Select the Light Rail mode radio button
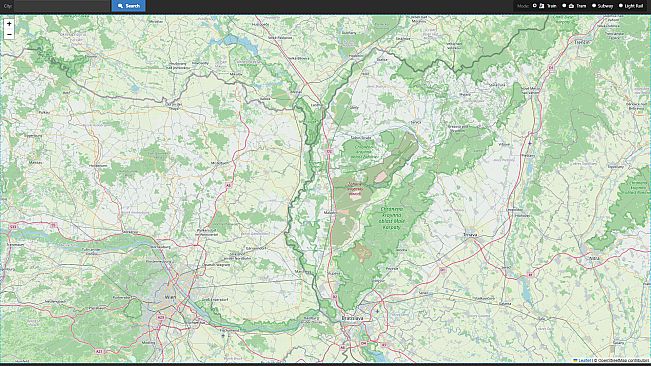 (621, 6)
